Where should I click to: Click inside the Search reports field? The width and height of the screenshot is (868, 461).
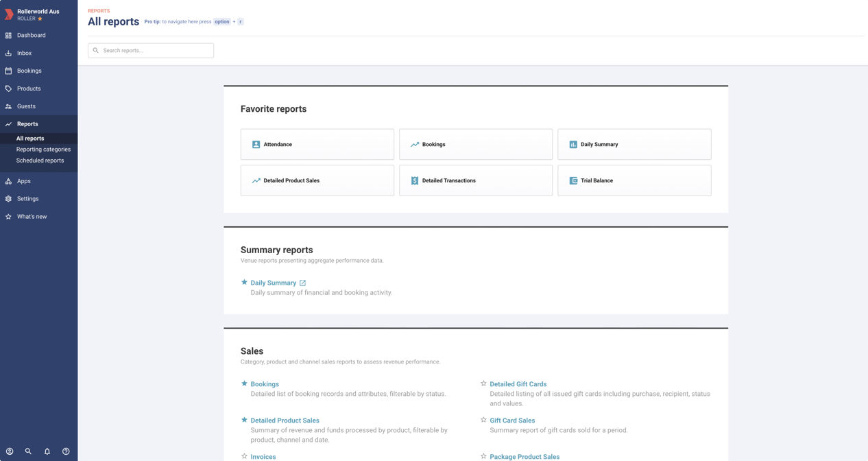coord(150,50)
